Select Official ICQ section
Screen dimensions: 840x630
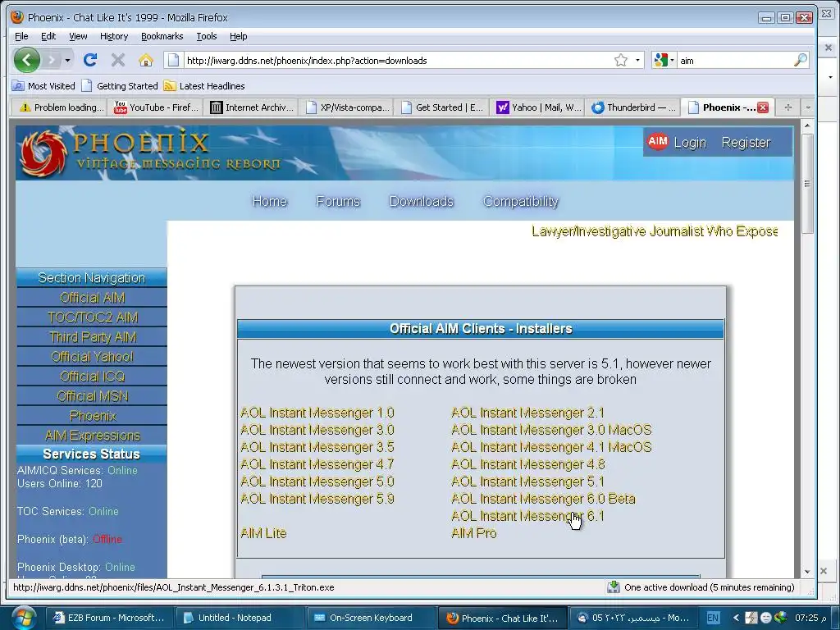click(92, 377)
